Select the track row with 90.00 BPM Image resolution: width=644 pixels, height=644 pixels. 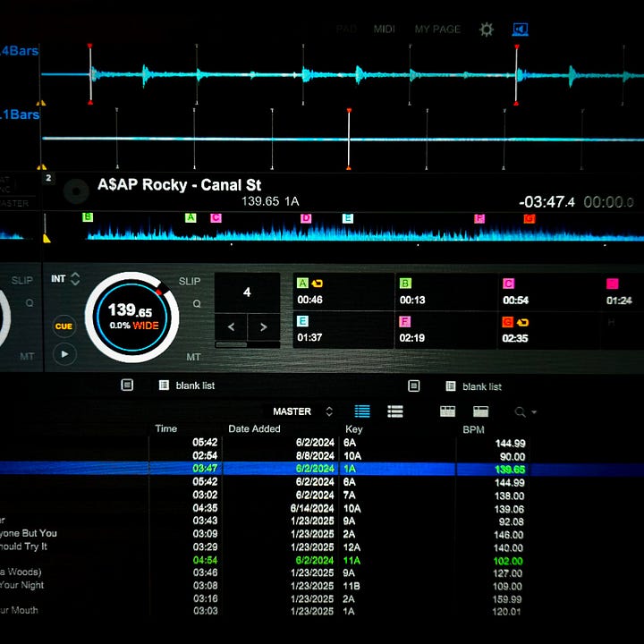322,456
